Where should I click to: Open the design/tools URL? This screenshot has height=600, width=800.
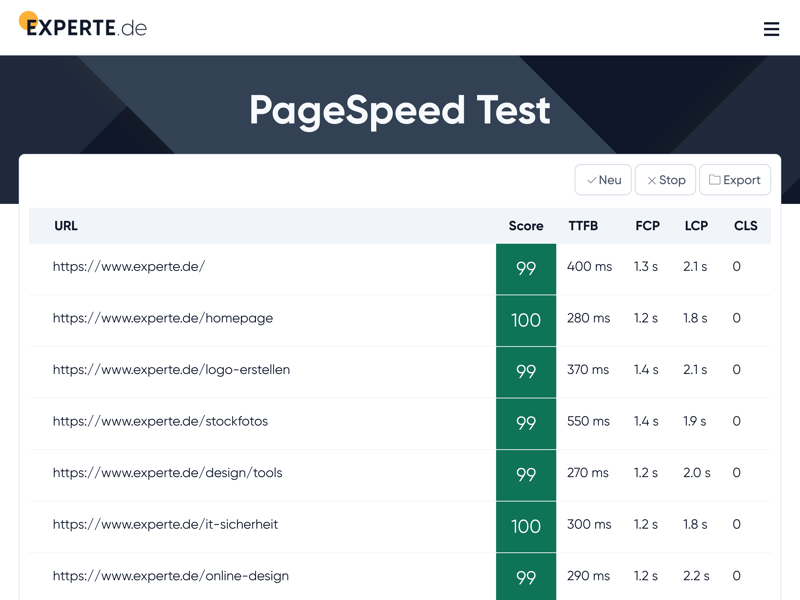(x=167, y=473)
